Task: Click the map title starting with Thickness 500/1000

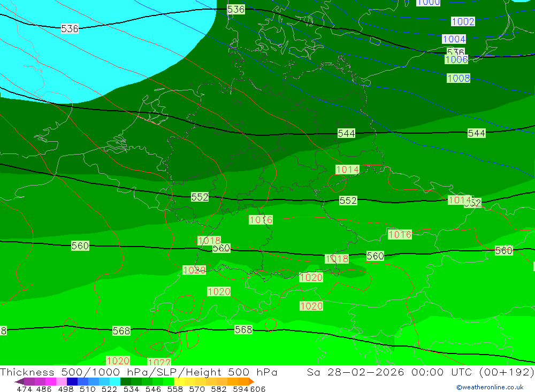Action: (139, 372)
